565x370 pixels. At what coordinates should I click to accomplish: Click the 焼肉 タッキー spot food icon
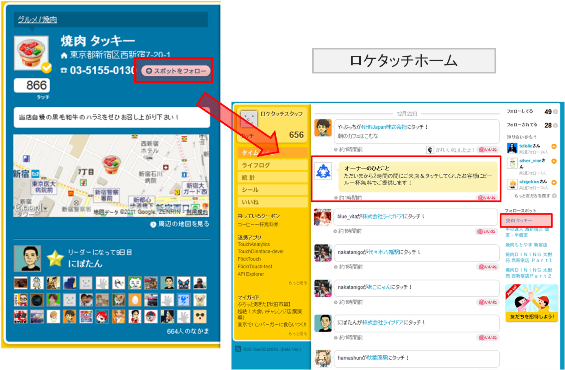[x=31, y=53]
